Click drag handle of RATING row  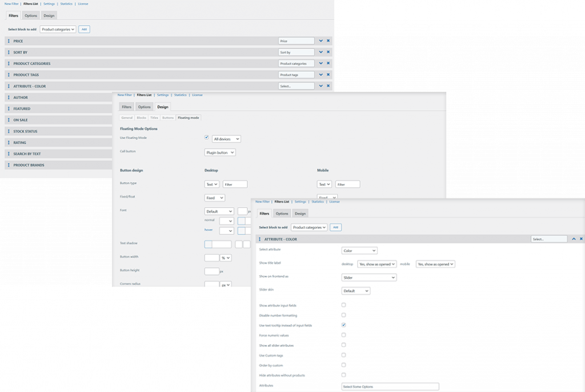(9, 142)
